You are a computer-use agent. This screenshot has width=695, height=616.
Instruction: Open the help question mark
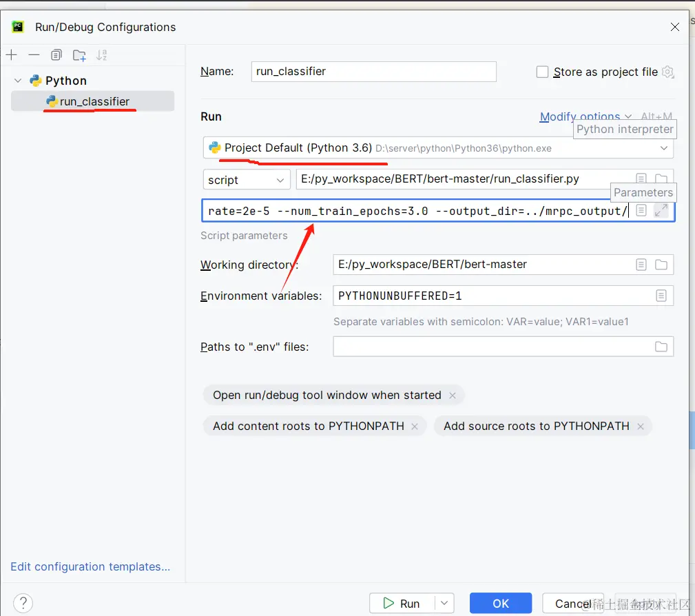[x=23, y=603]
